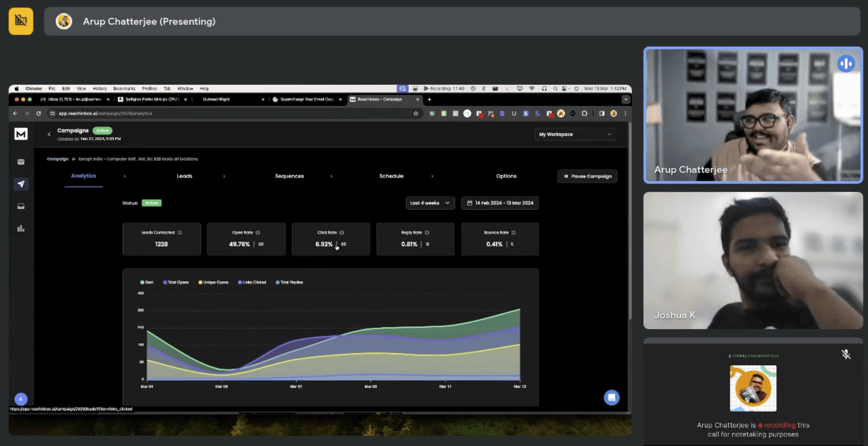Reload the page in Chrome
The height and width of the screenshot is (446, 868).
pyautogui.click(x=38, y=113)
